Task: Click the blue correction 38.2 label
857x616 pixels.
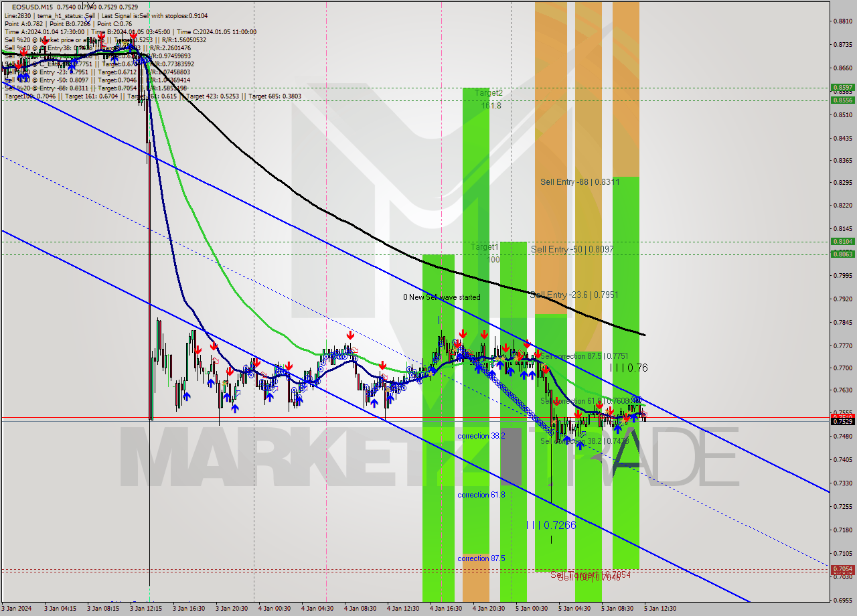Action: 481,436
